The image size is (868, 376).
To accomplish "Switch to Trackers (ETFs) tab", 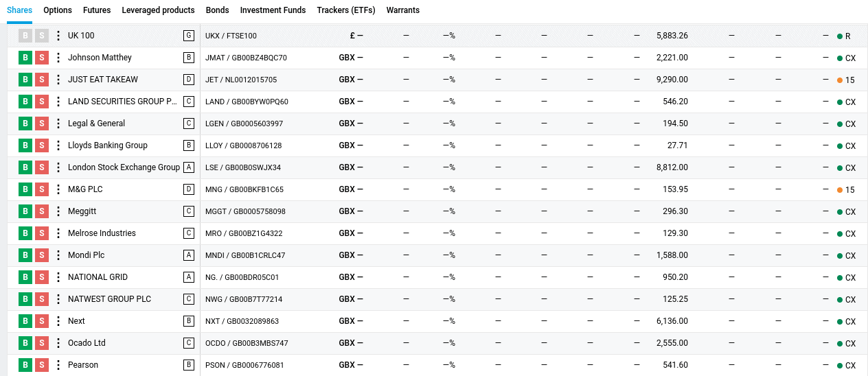I will [x=346, y=10].
